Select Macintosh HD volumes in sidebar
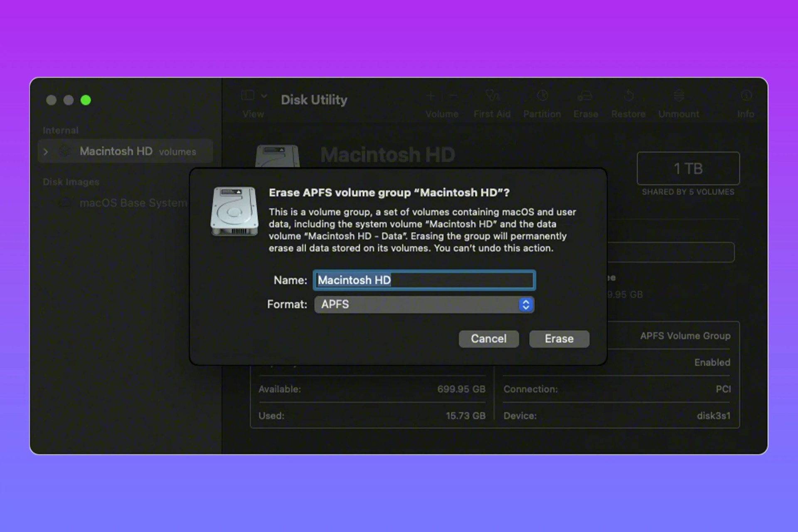The height and width of the screenshot is (532, 798). 126,151
